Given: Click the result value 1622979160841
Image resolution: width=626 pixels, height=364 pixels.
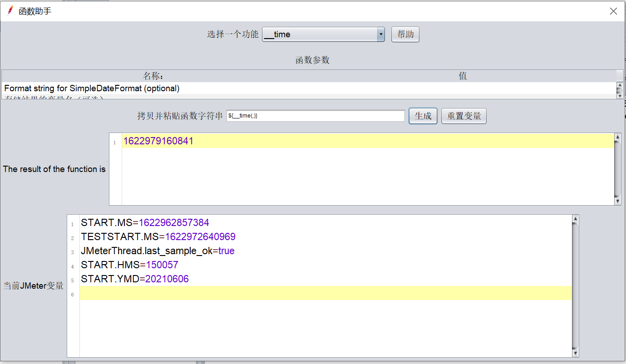Looking at the screenshot, I should tap(158, 141).
